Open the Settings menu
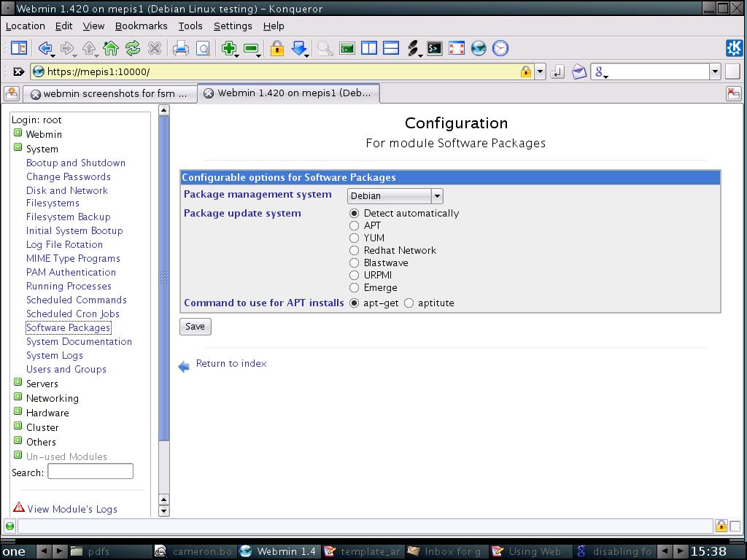Screen dimensions: 747x560 click(233, 26)
